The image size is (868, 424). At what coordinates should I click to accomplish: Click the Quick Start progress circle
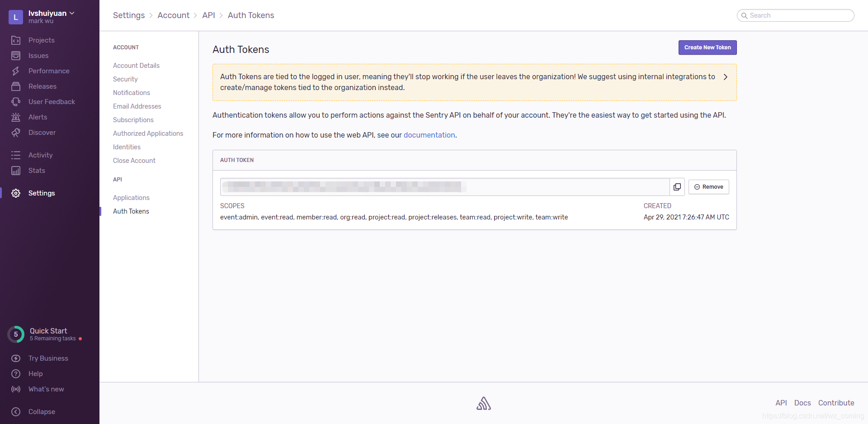(x=16, y=334)
